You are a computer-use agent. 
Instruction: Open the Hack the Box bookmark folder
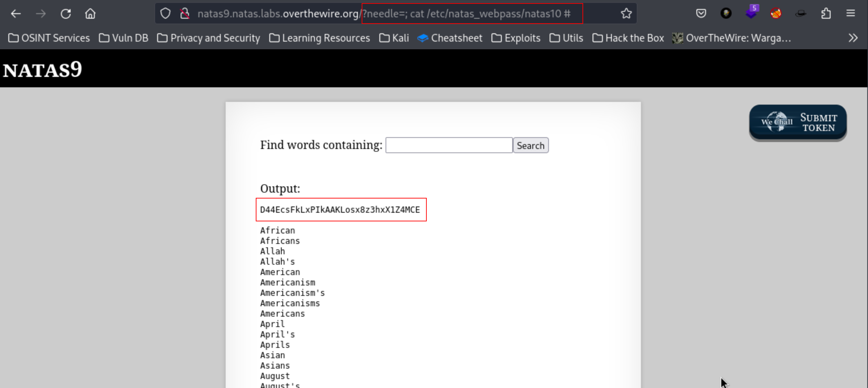coord(628,38)
